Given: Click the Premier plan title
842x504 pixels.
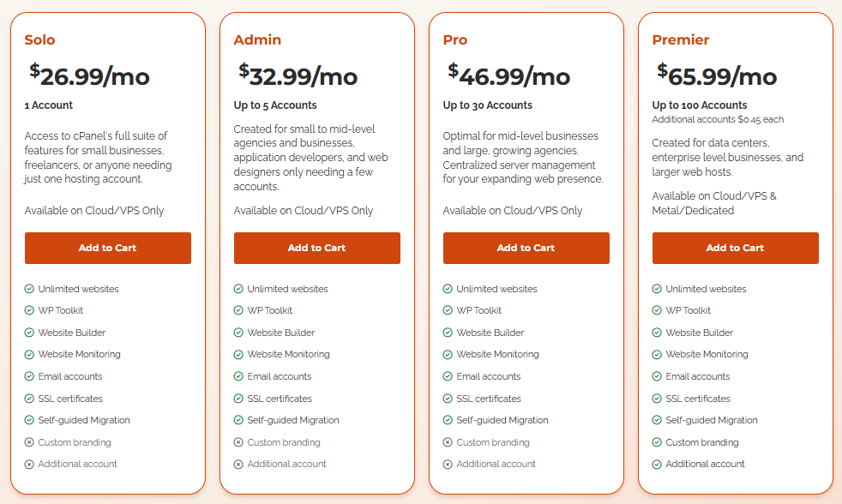Looking at the screenshot, I should [680, 39].
